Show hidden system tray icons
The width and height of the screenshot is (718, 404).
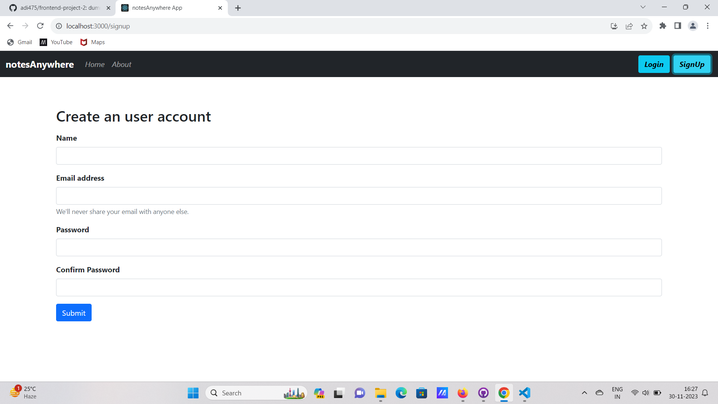coord(584,393)
